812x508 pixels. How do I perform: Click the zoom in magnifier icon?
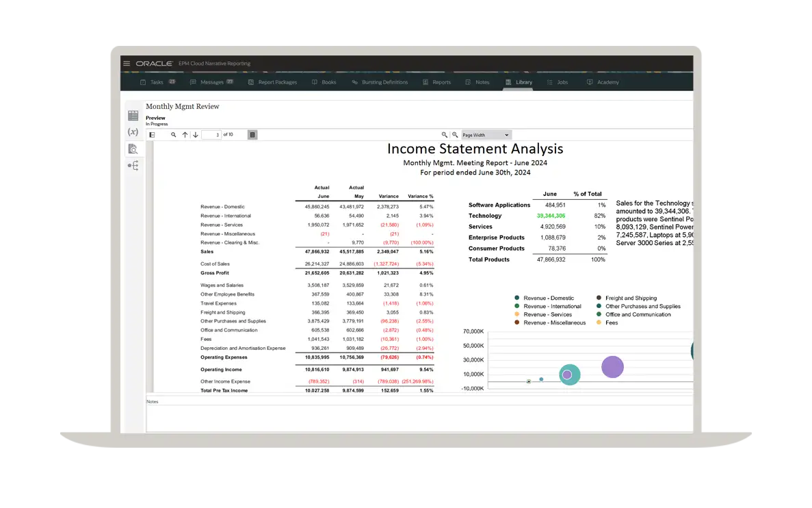pyautogui.click(x=455, y=135)
